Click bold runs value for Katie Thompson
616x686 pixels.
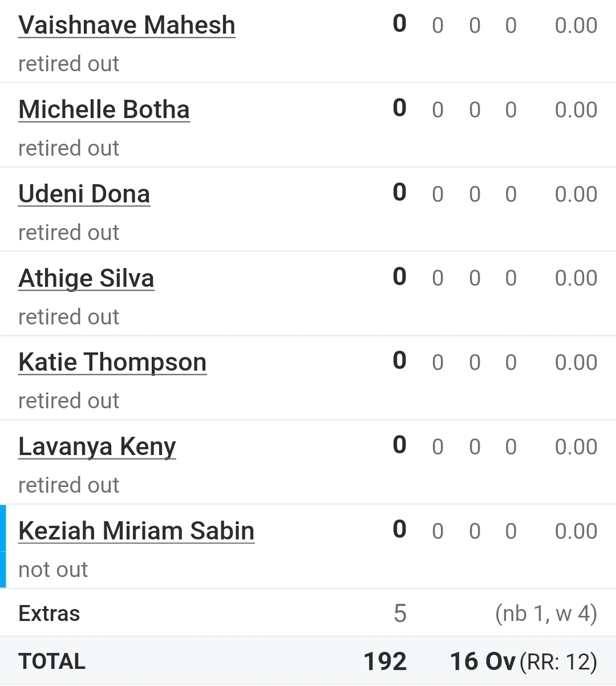coord(399,360)
